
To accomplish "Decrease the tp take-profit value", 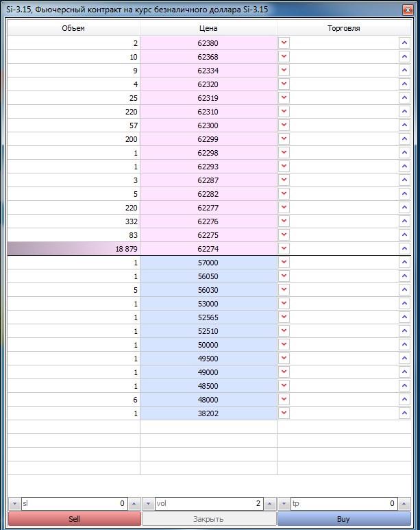I will tap(284, 504).
